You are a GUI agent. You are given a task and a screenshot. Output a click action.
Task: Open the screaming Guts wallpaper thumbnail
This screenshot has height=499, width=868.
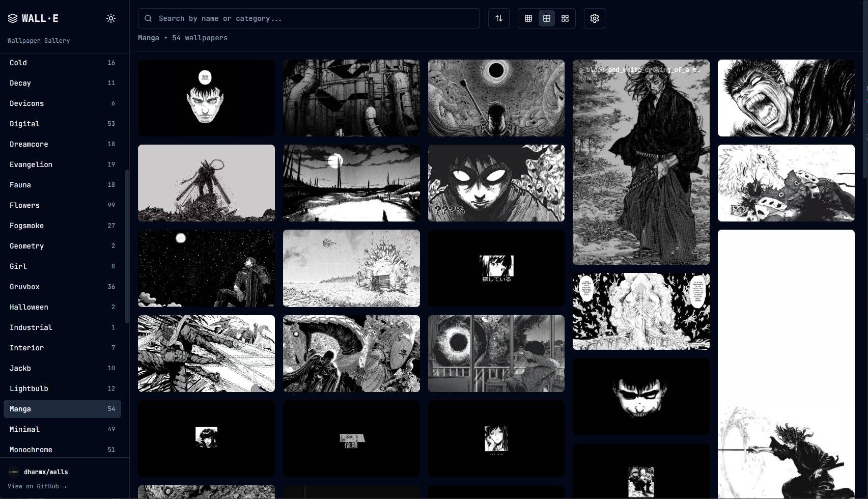786,97
